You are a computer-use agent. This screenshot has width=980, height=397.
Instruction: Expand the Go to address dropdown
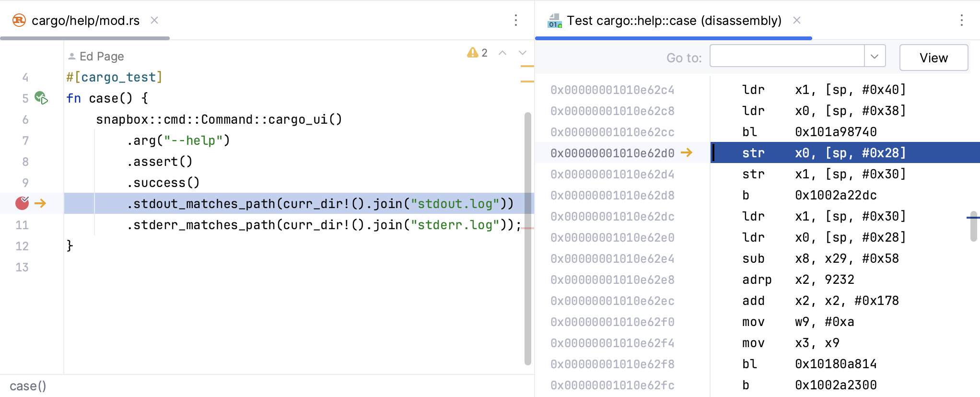[875, 57]
